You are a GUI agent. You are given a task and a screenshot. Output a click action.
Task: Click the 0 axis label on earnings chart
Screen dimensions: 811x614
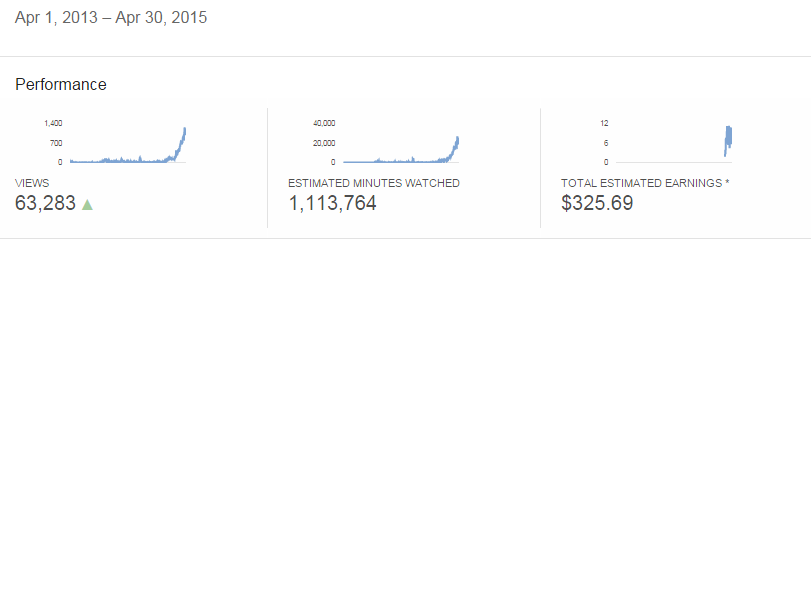pos(606,162)
